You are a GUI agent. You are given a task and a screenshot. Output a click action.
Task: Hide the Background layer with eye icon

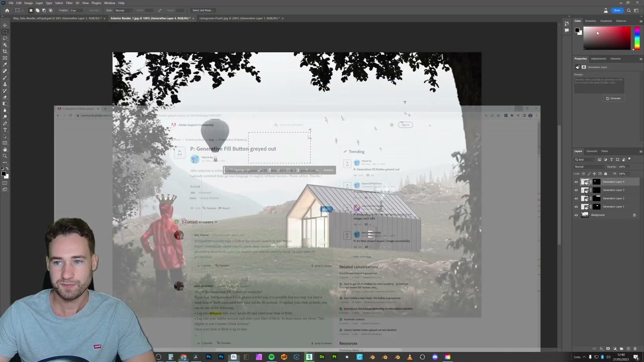click(576, 215)
